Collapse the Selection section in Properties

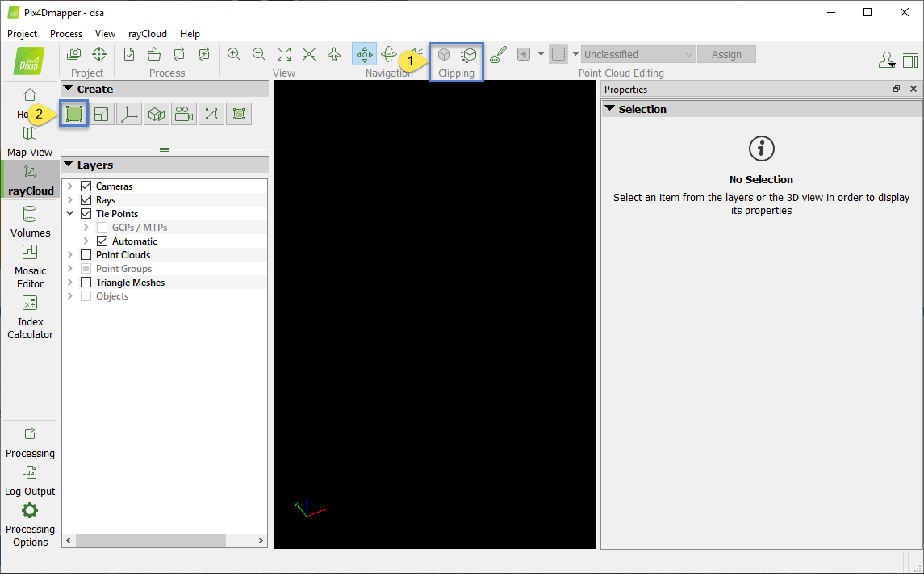(610, 108)
